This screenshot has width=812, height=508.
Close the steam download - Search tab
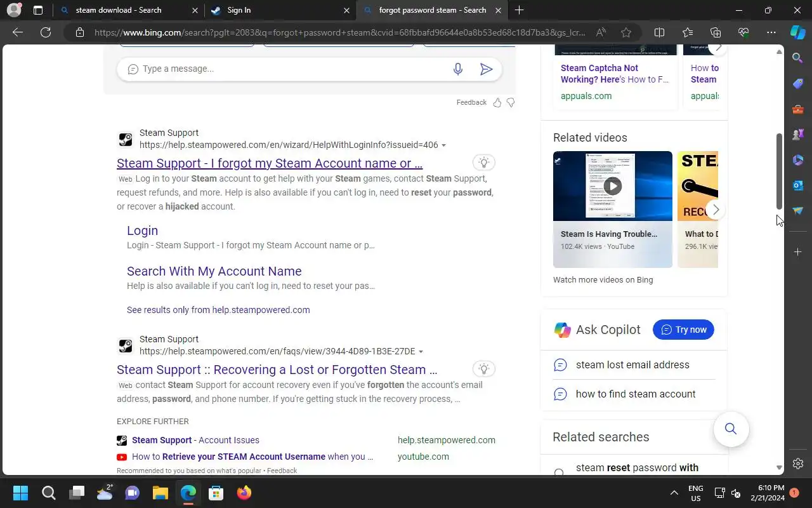195,10
